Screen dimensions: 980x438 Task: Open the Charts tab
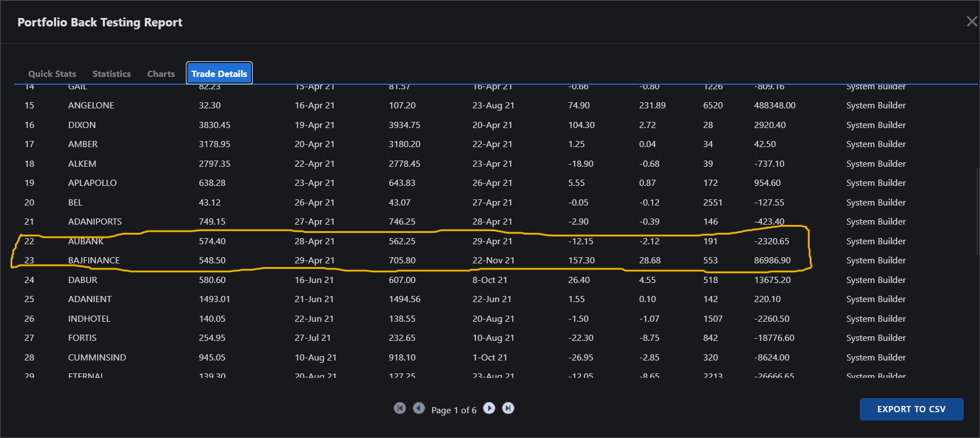coord(161,74)
